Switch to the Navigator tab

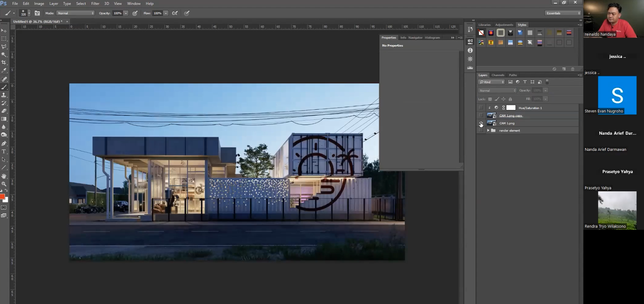[x=415, y=38]
